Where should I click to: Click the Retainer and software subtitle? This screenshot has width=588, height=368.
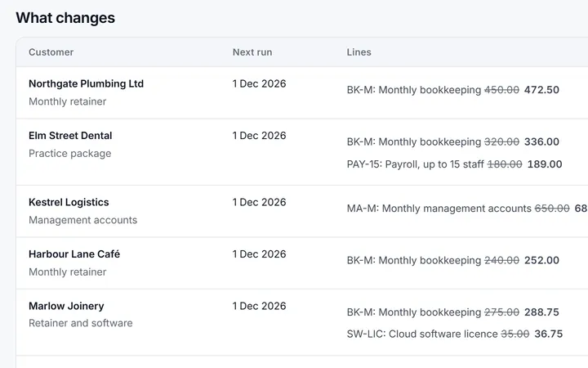click(81, 323)
